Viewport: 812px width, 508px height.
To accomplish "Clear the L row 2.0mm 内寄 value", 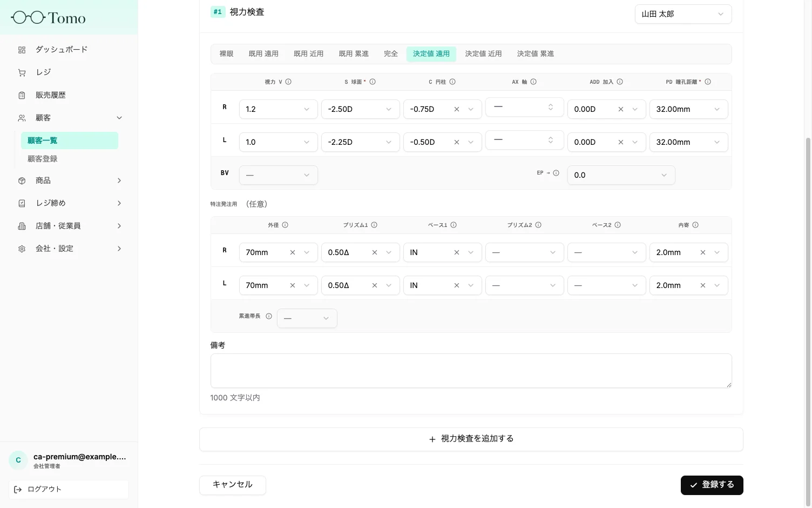I will coord(703,285).
